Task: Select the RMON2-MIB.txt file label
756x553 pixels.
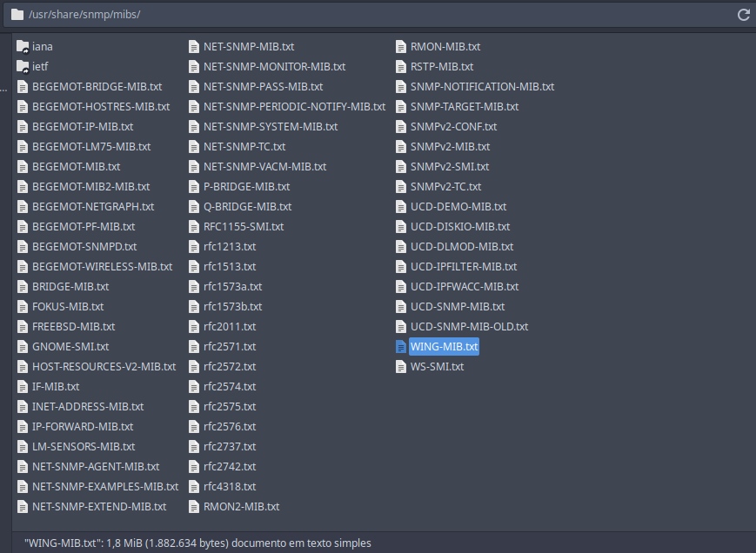Action: pyautogui.click(x=241, y=507)
